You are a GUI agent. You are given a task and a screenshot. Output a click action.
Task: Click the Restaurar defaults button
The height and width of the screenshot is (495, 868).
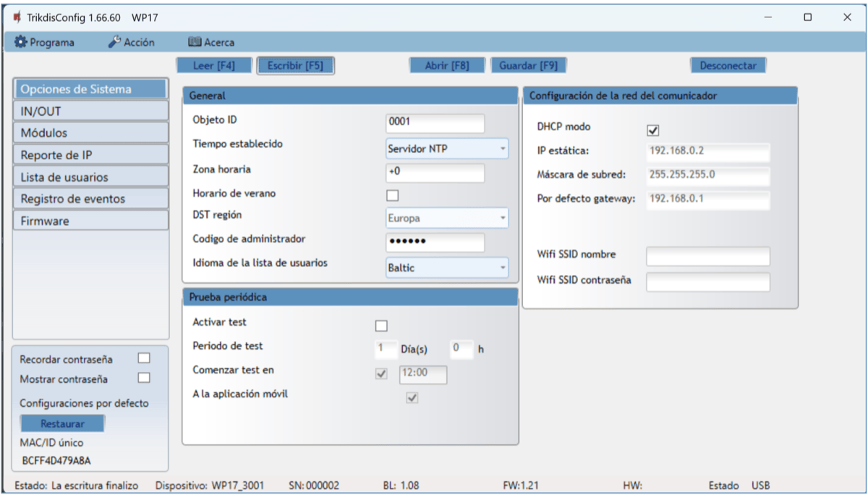tap(62, 423)
